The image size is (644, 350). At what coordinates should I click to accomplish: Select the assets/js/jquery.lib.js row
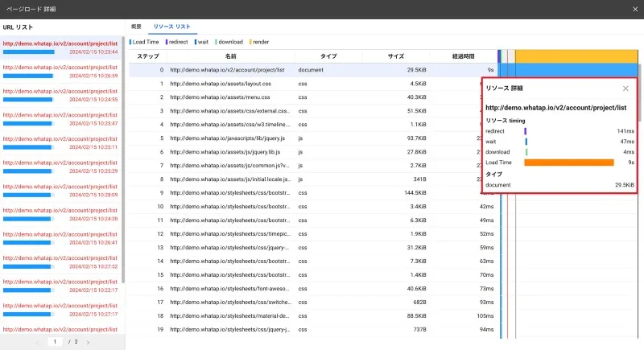[305, 152]
